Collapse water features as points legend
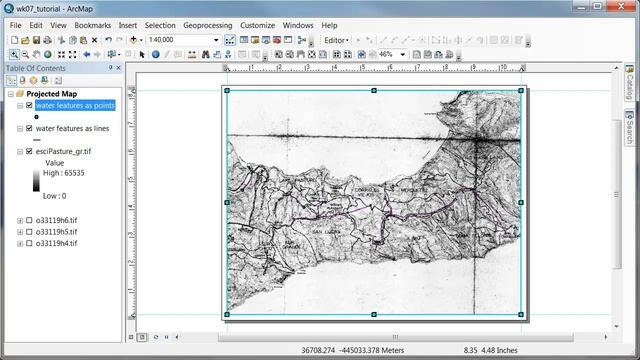 (20, 106)
